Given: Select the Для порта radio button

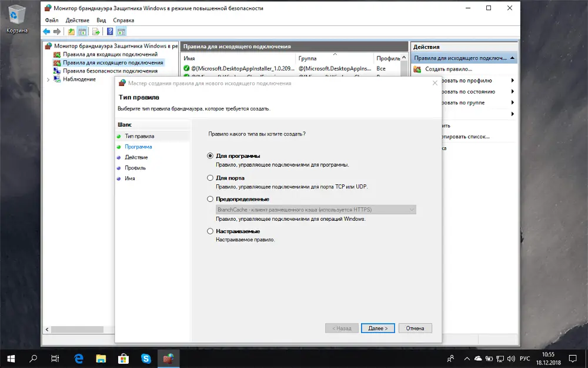Looking at the screenshot, I should point(211,178).
